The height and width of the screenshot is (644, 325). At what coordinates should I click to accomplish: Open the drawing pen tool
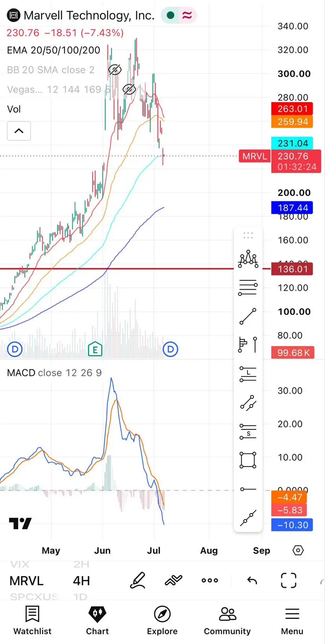click(x=138, y=580)
